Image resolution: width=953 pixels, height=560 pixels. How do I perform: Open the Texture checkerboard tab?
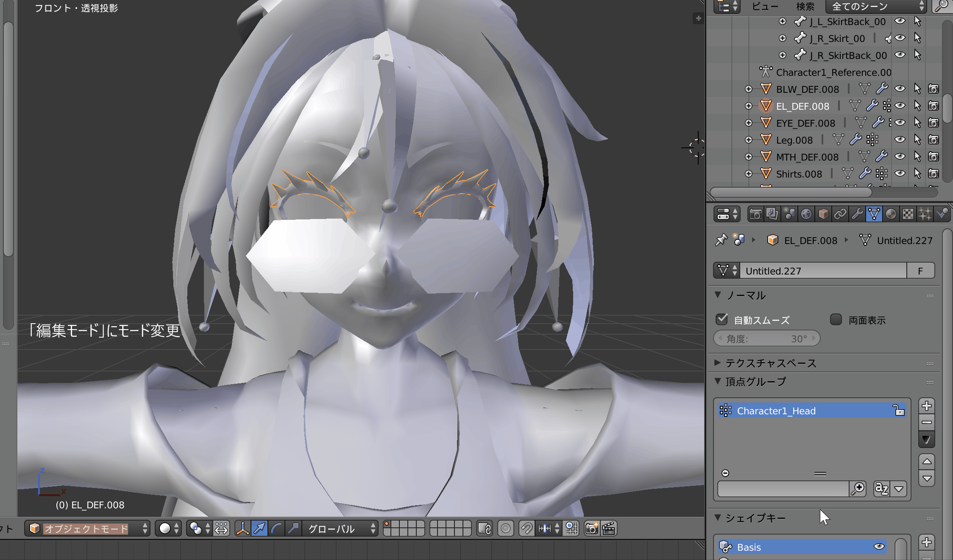point(908,214)
